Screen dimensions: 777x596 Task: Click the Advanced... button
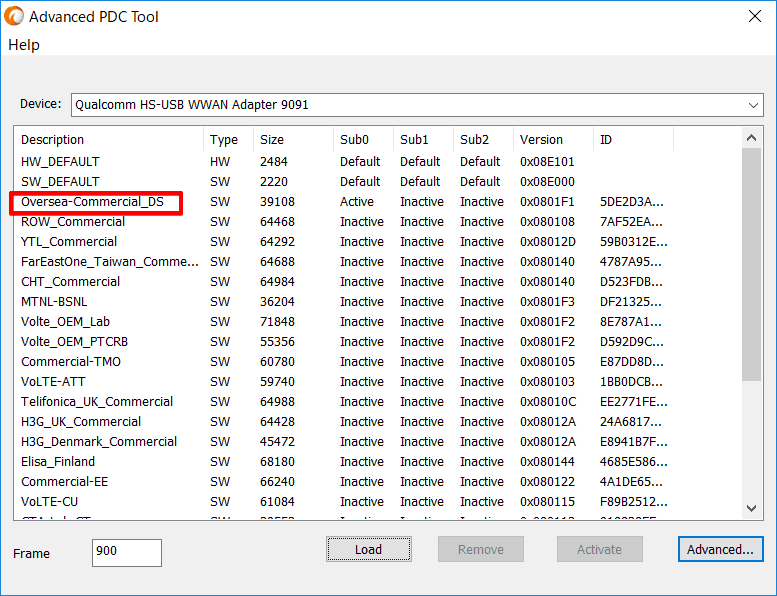click(720, 549)
